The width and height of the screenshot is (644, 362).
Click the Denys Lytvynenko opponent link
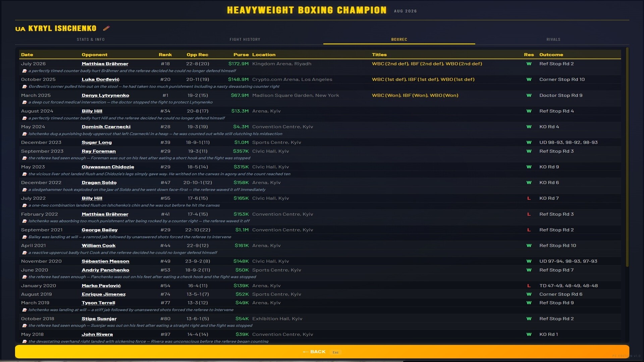click(x=105, y=95)
